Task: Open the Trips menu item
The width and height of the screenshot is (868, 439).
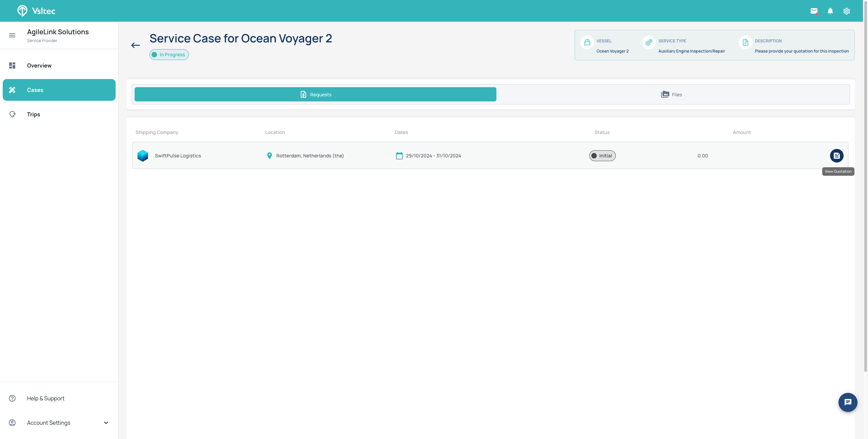Action: point(59,114)
